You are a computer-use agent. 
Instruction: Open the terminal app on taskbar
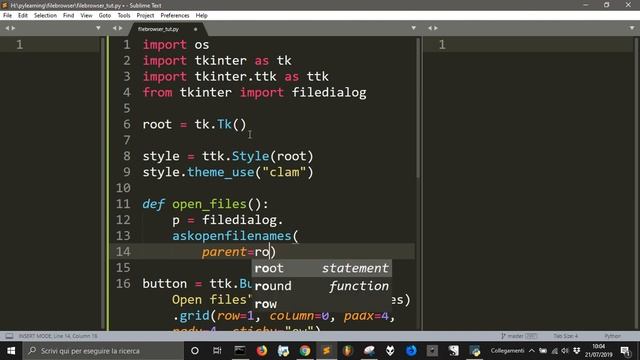pos(240,351)
